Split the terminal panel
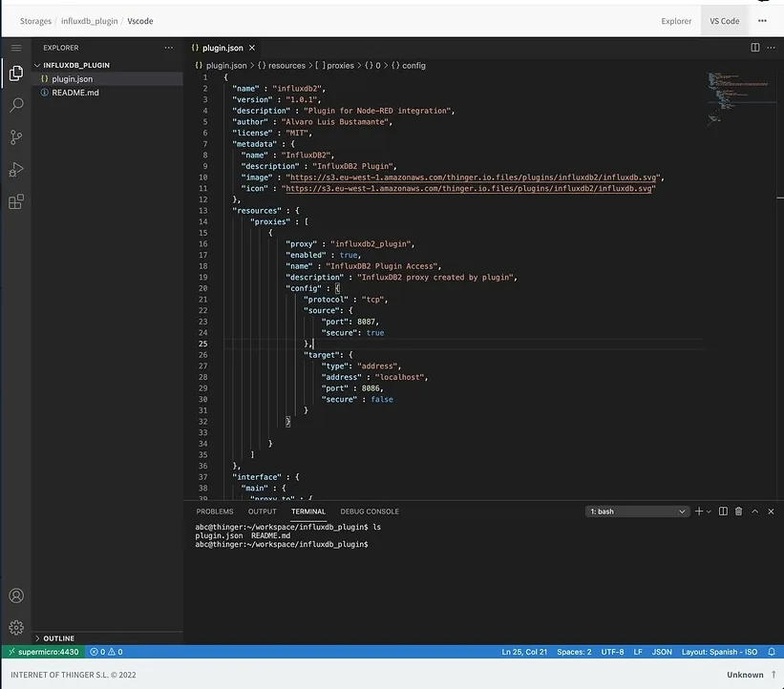The height and width of the screenshot is (689, 784). pyautogui.click(x=723, y=512)
